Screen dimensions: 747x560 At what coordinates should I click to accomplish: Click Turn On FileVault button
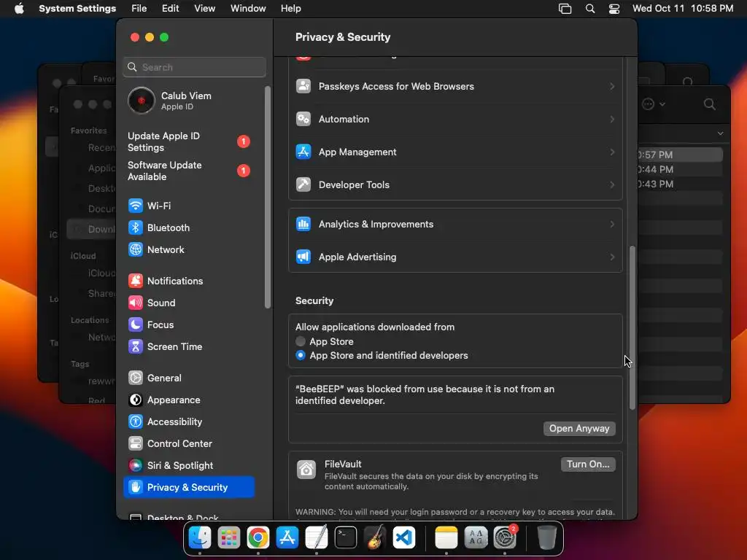(x=588, y=464)
